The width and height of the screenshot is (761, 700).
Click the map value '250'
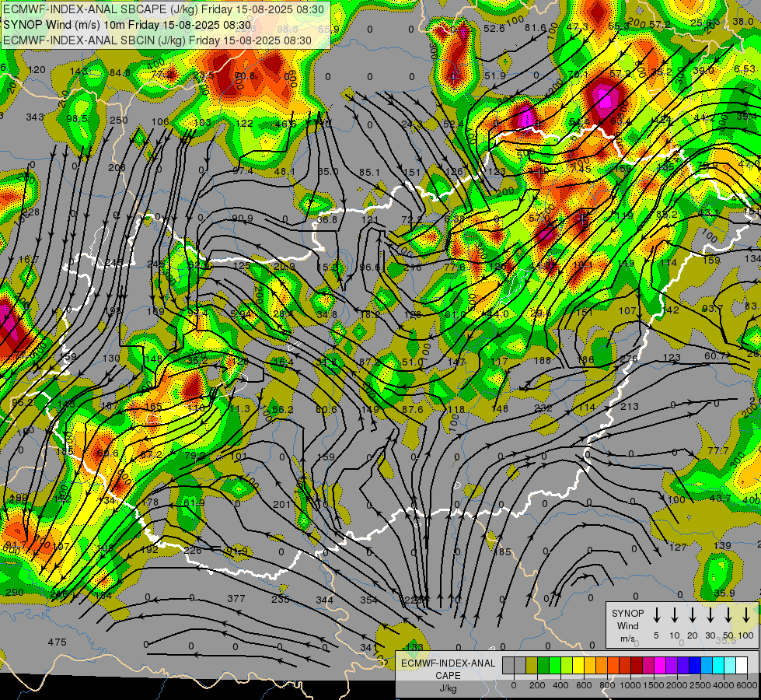coord(119,120)
